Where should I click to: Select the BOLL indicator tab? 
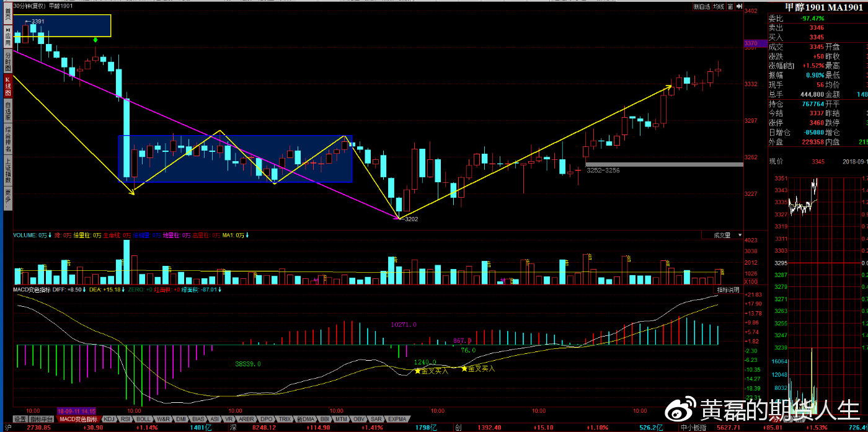coord(144,420)
